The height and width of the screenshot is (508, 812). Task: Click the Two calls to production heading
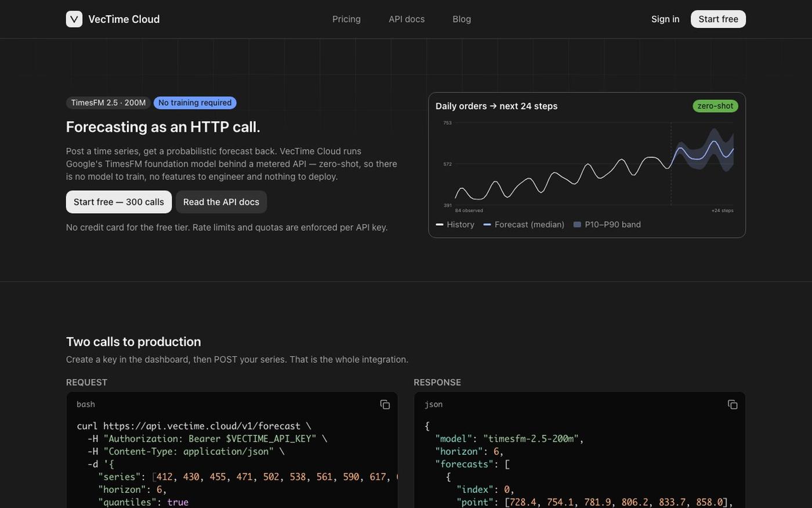pos(133,341)
